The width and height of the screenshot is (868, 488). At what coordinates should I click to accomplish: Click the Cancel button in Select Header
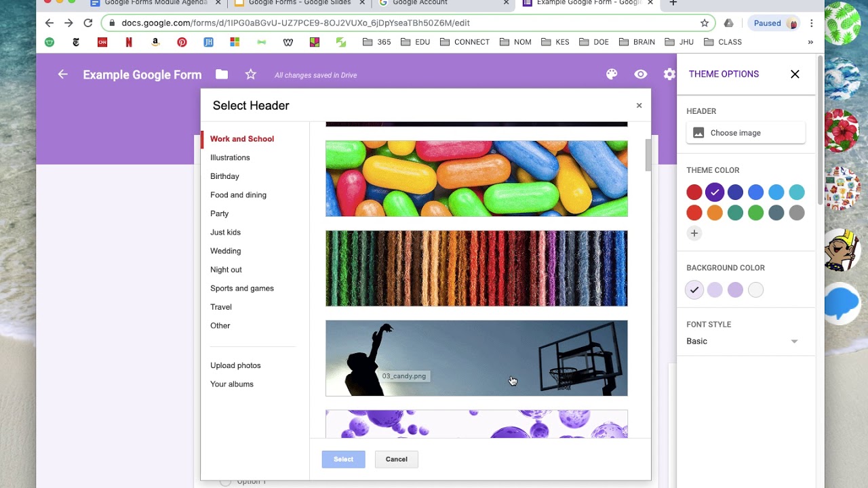click(x=397, y=460)
